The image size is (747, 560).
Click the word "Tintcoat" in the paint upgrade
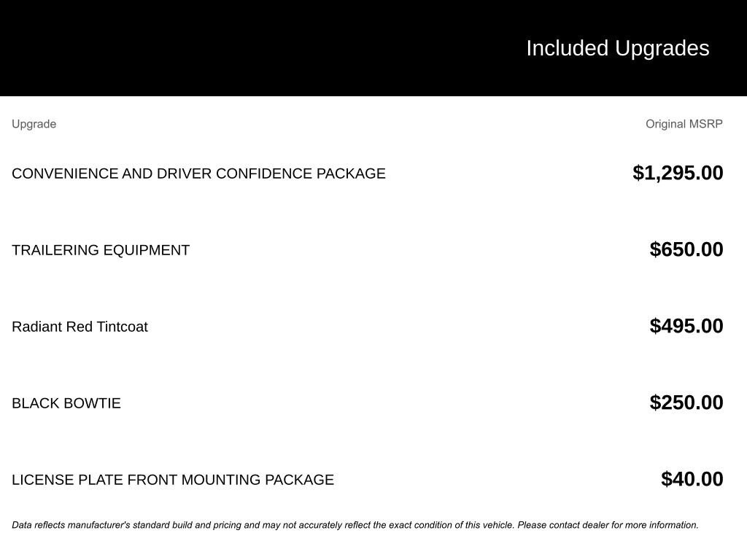pos(122,327)
